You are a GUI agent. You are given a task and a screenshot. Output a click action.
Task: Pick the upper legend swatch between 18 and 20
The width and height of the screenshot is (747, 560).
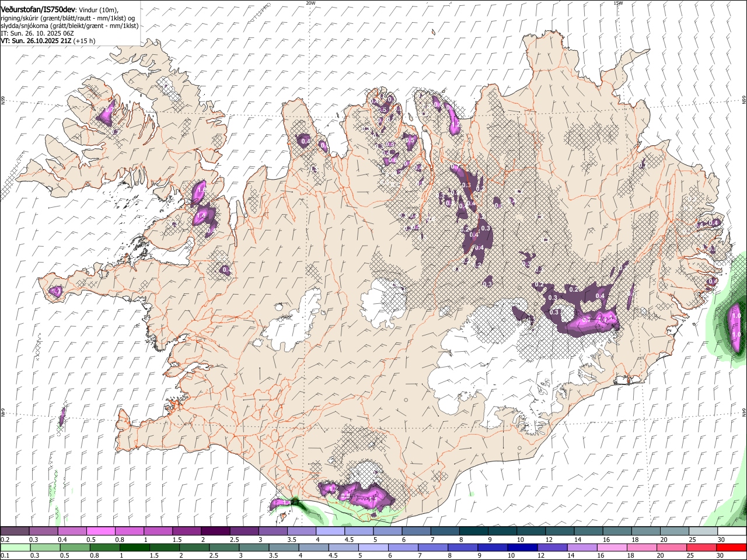coord(646,531)
